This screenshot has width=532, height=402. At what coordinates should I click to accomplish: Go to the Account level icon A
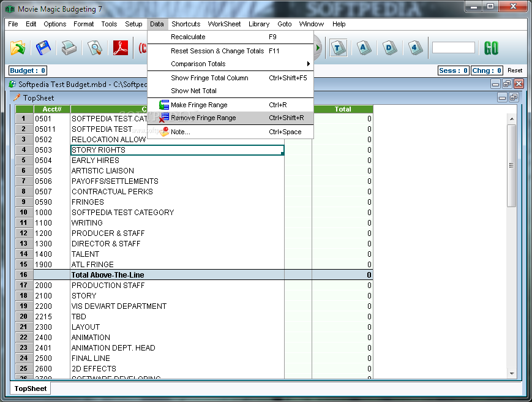point(364,48)
